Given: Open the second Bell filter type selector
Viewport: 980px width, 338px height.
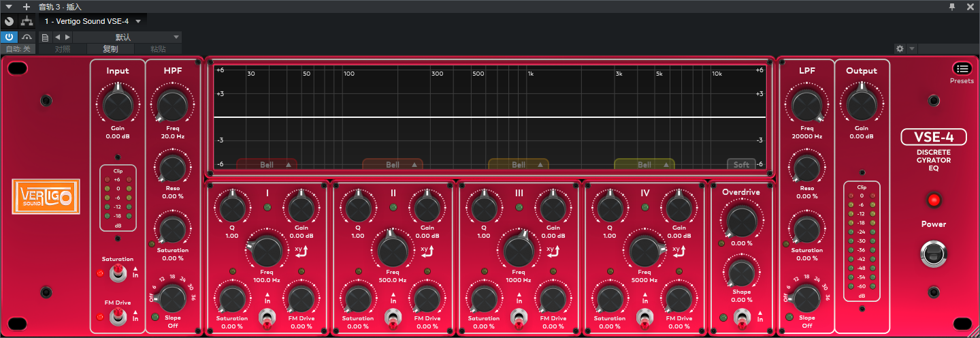Looking at the screenshot, I should [393, 164].
